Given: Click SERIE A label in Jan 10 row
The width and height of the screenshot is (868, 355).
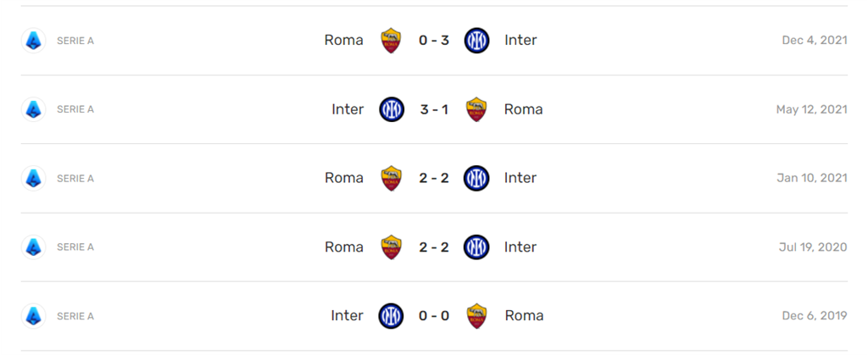Looking at the screenshot, I should (x=75, y=178).
